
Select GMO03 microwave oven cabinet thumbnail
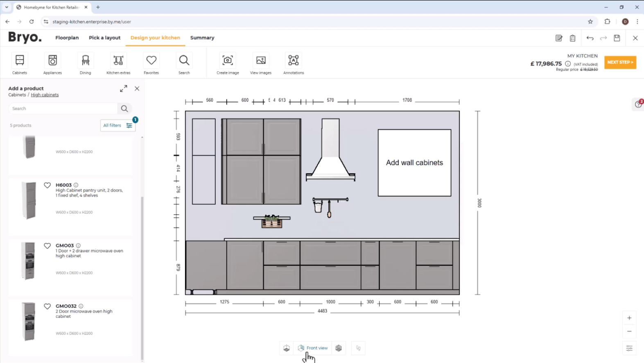[x=28, y=261]
